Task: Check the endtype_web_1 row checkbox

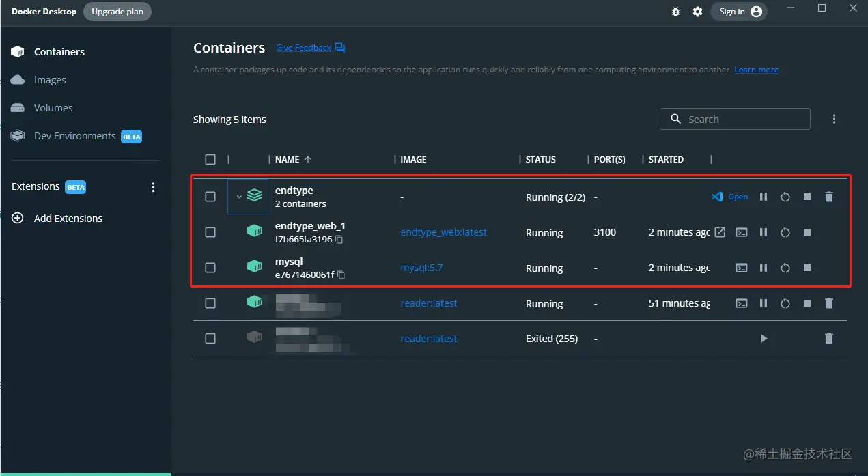Action: click(x=210, y=232)
